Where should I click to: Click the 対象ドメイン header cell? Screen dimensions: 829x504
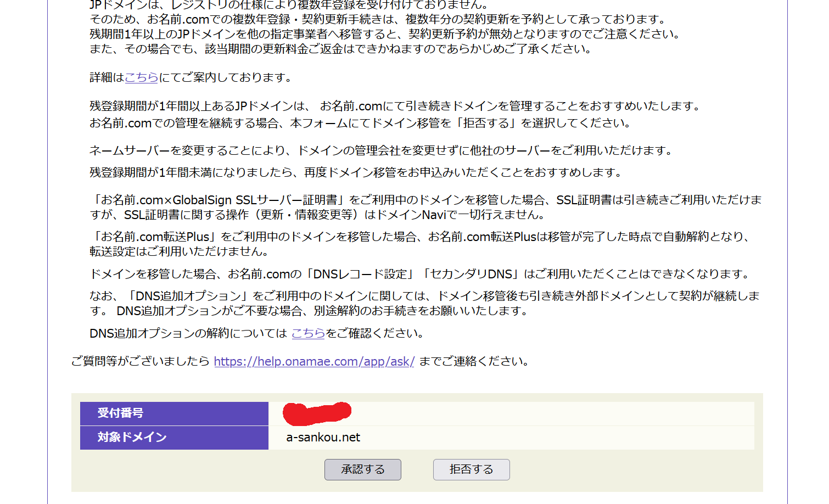(x=174, y=437)
